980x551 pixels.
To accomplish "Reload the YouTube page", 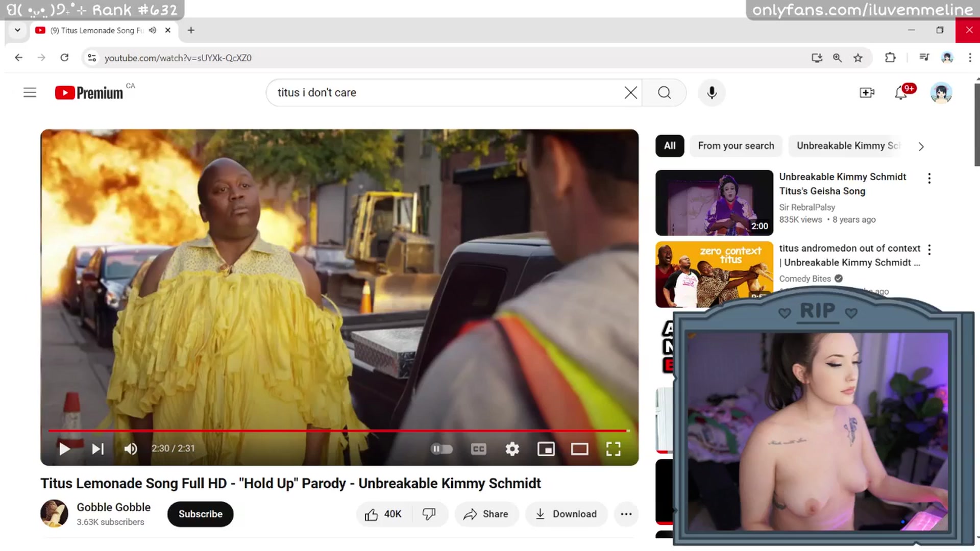I will pos(64,58).
